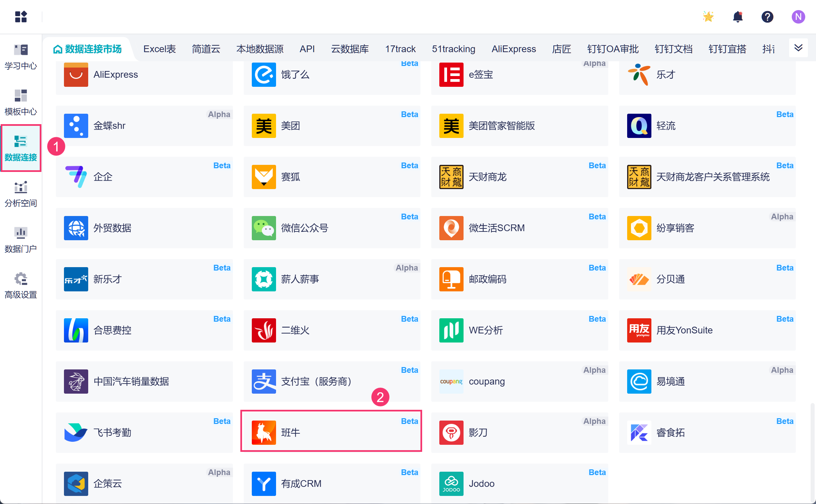The image size is (816, 504).
Task: Select 数据连接 in the sidebar
Action: (x=21, y=148)
